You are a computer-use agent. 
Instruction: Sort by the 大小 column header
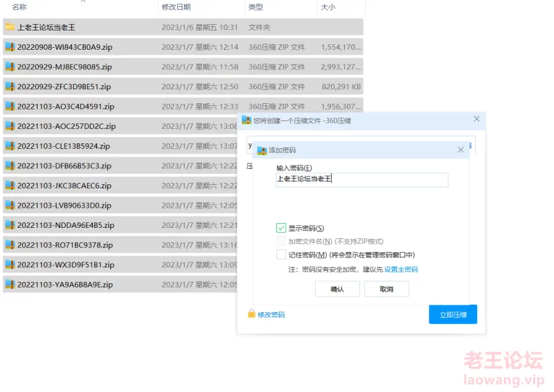[328, 7]
